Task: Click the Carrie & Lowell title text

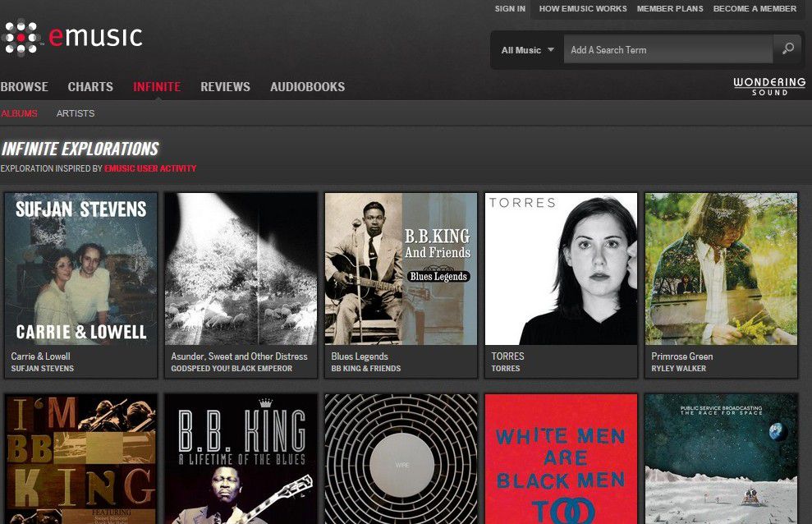Action: [x=40, y=356]
